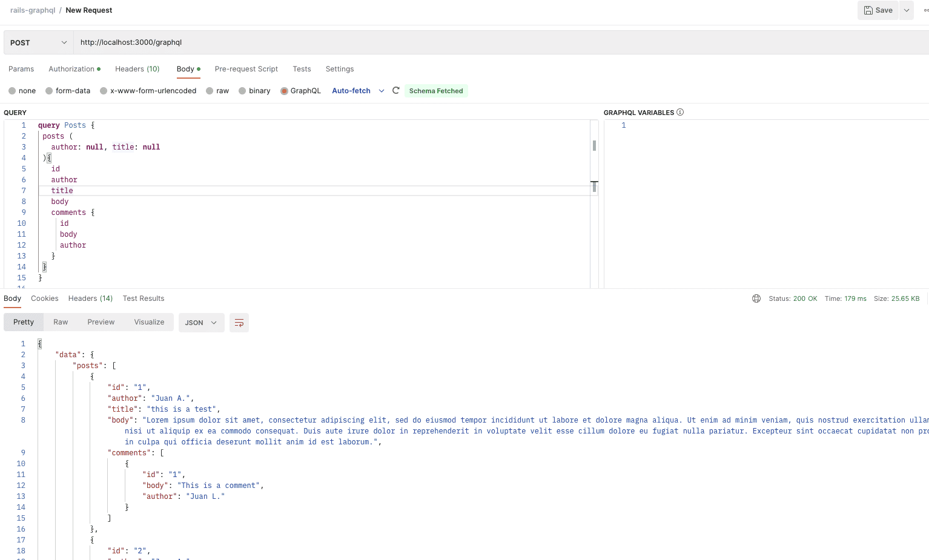The height and width of the screenshot is (560, 929).
Task: Open the Pre-request Script tab
Action: (x=246, y=69)
